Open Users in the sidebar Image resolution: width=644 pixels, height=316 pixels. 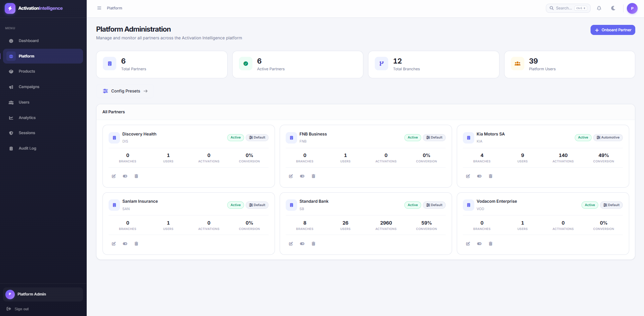(x=43, y=102)
